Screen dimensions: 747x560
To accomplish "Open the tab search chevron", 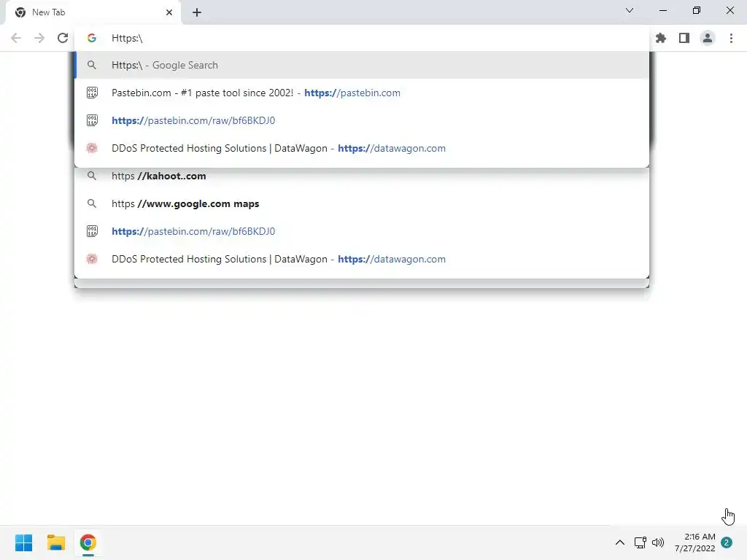I will [x=630, y=10].
